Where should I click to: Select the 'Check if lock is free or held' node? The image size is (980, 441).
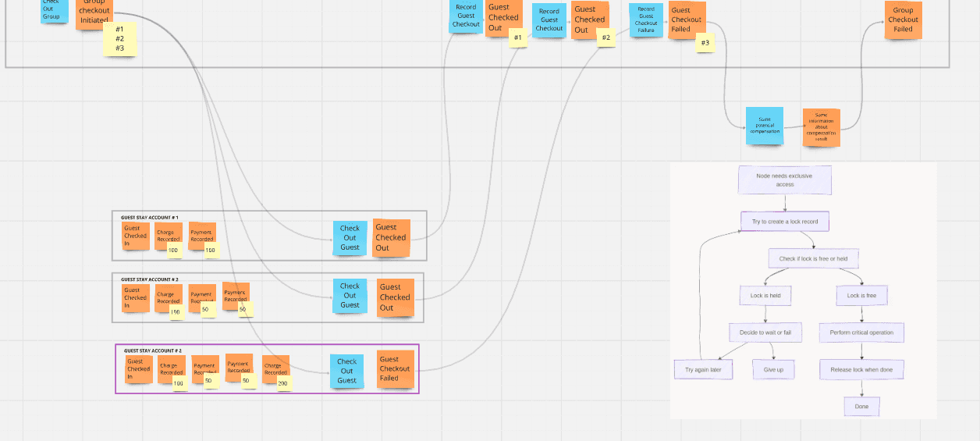[814, 259]
